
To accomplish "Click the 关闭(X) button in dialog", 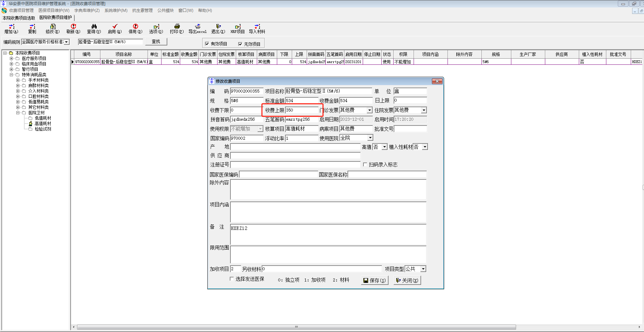I will pos(407,280).
